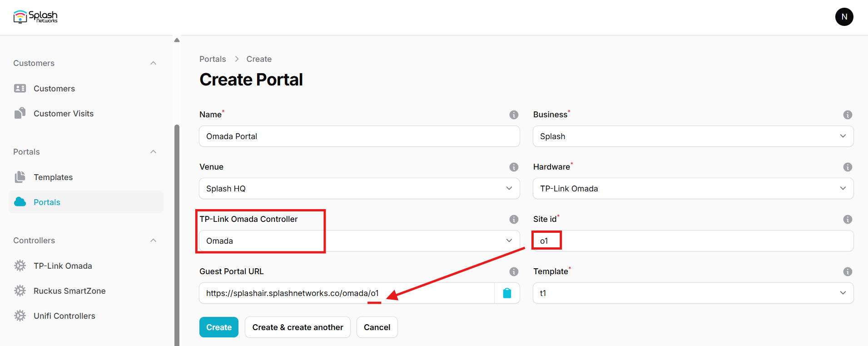Click the Create breadcrumb item

tap(259, 59)
